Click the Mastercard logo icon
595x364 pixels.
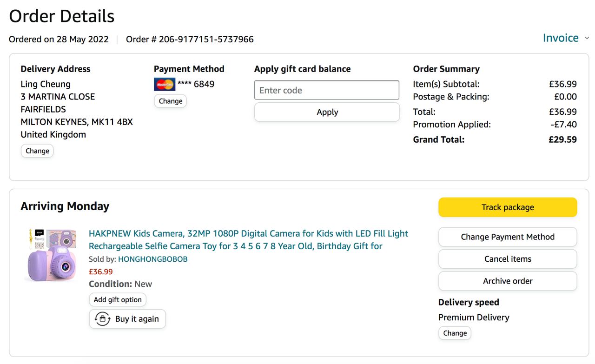click(165, 84)
